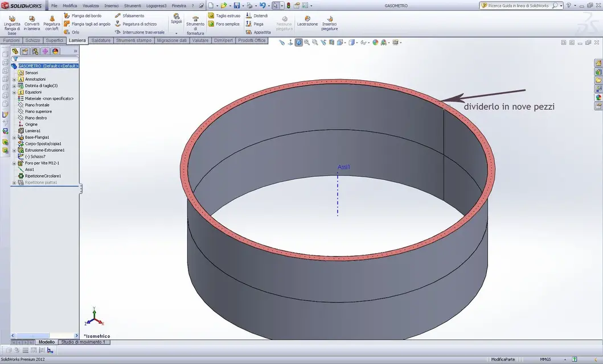Expand Foro per Vite M12-1 feature
This screenshot has width=603, height=364.
click(x=14, y=163)
